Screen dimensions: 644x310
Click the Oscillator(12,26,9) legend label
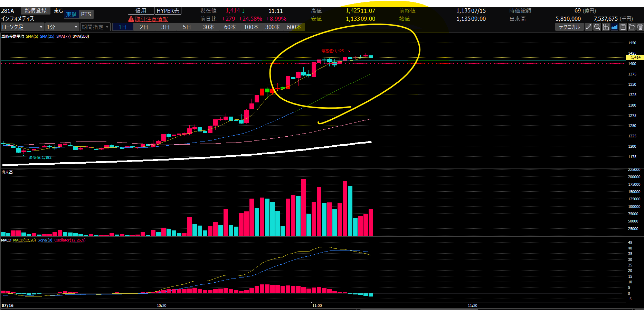pyautogui.click(x=70, y=240)
